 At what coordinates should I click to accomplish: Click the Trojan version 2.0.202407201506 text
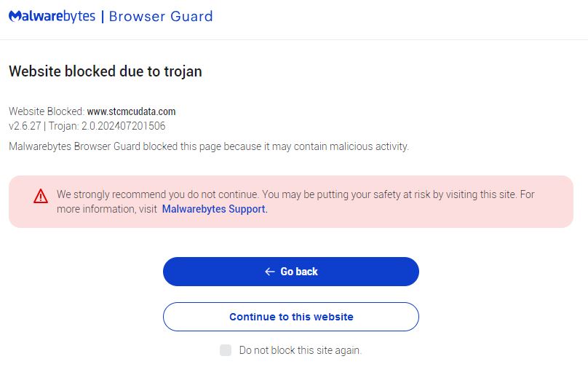click(x=107, y=126)
